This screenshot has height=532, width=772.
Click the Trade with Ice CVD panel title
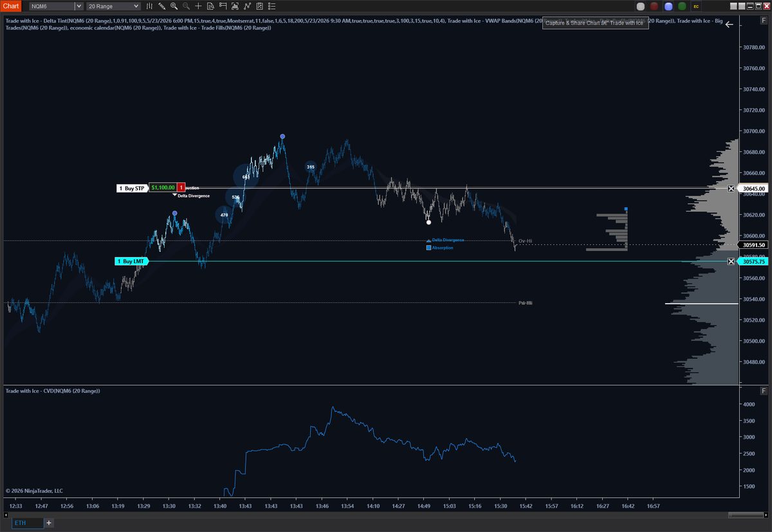pyautogui.click(x=52, y=391)
